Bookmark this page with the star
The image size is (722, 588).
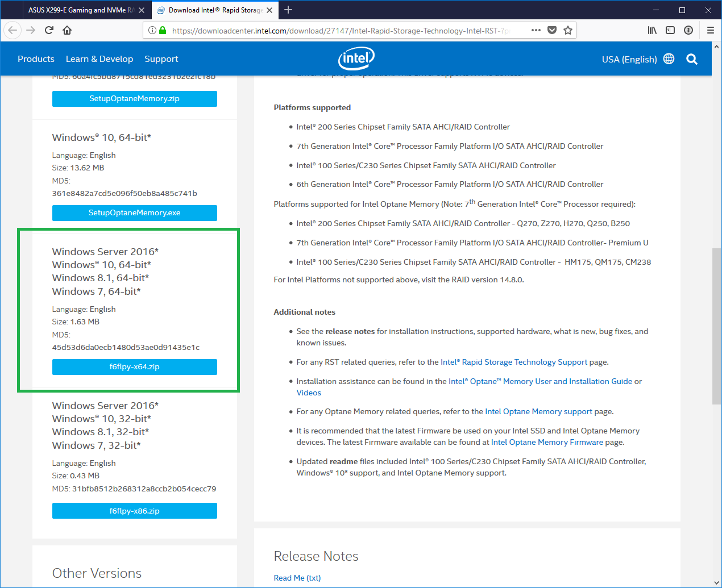(x=568, y=30)
